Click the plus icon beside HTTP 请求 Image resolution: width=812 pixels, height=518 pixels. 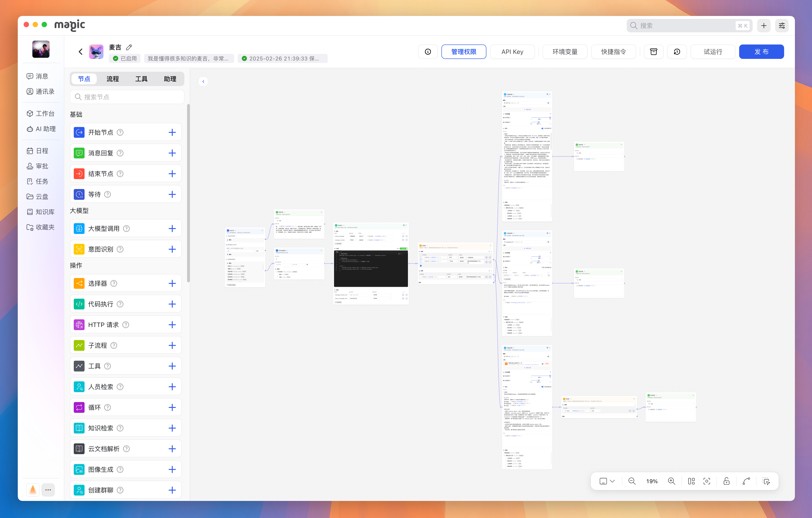click(172, 325)
